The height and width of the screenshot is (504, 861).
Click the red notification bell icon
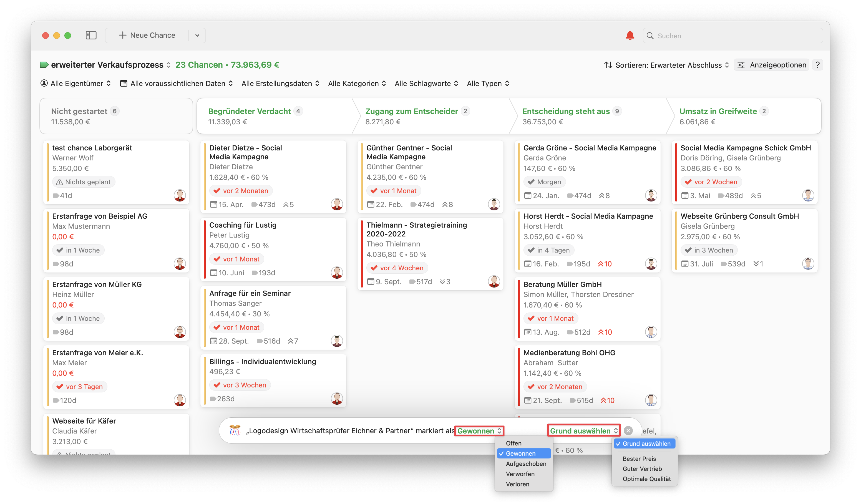tap(630, 36)
